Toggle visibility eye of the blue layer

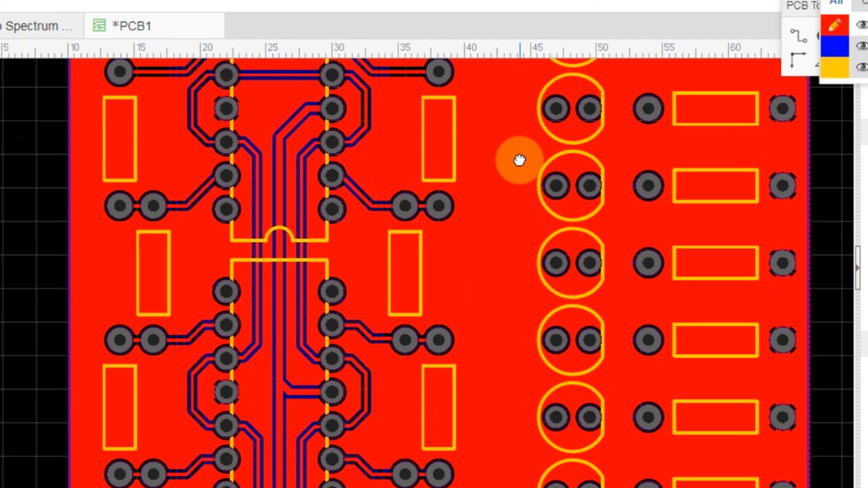point(862,46)
